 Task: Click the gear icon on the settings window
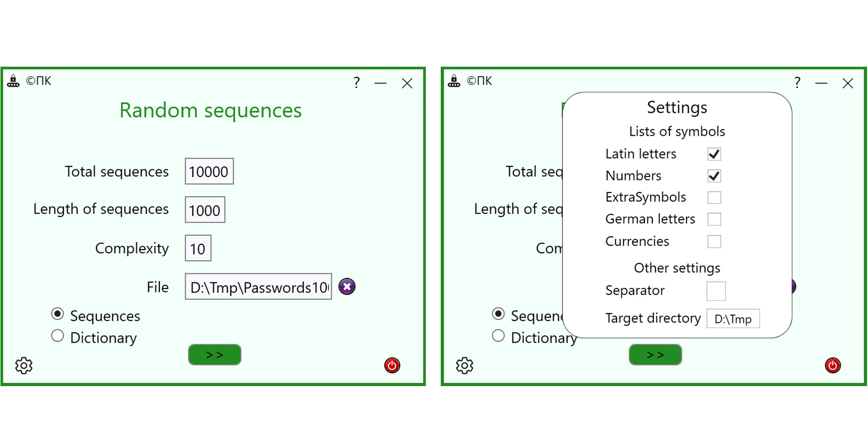click(x=464, y=366)
